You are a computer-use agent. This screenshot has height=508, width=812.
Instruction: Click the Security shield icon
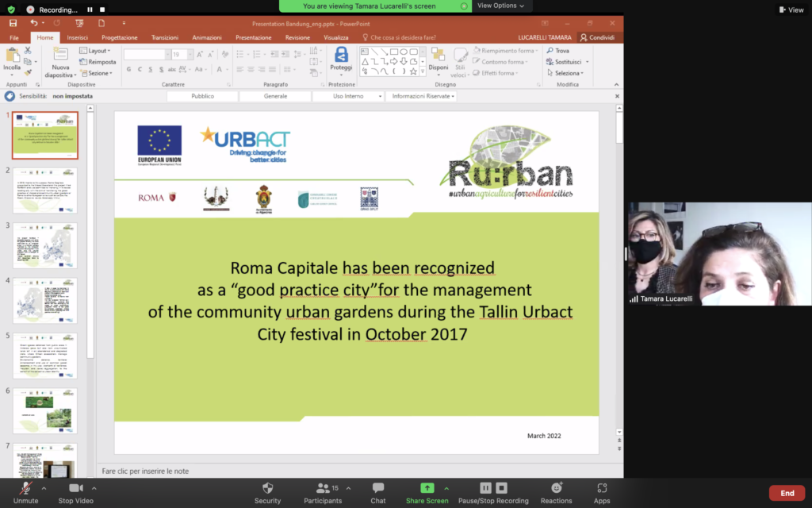pyautogui.click(x=267, y=488)
